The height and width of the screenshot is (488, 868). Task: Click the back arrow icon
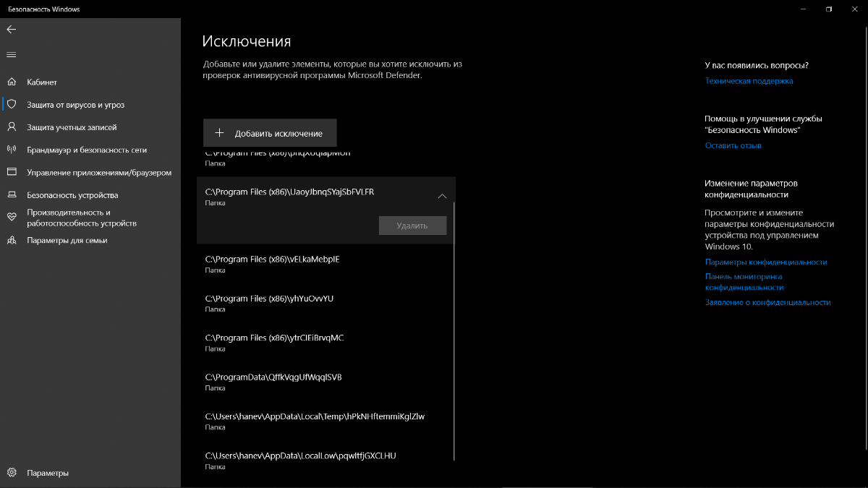[11, 30]
